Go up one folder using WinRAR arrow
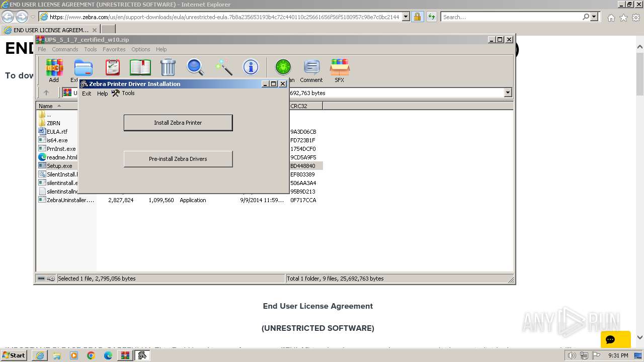 tap(46, 93)
